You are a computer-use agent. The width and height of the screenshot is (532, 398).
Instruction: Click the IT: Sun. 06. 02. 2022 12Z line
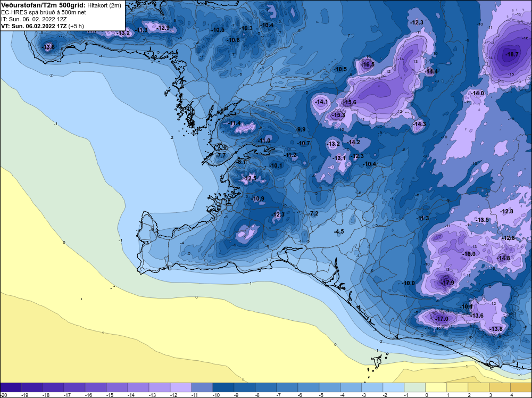34,19
